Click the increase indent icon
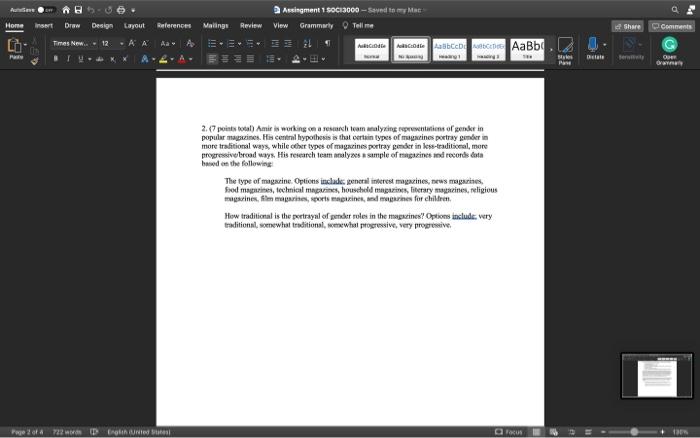 click(288, 43)
